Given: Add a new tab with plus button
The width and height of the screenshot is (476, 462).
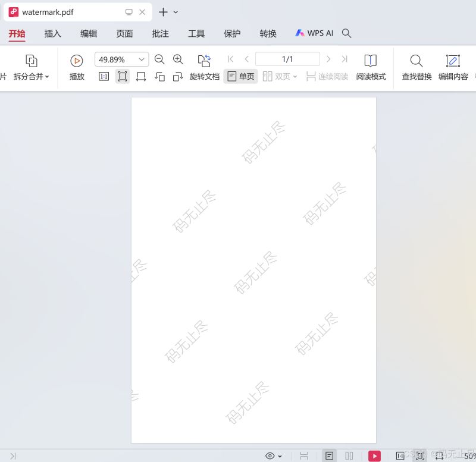Looking at the screenshot, I should [163, 12].
